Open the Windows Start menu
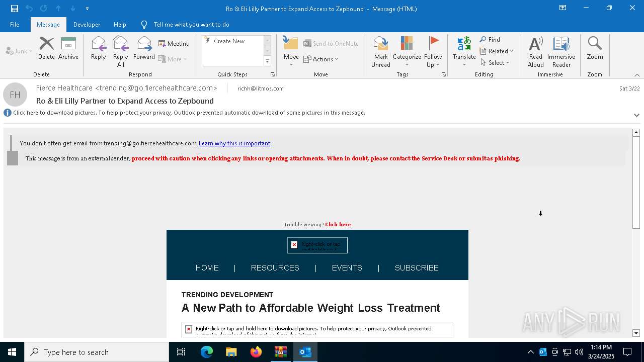Screen dimensions: 644x362 [x=12, y=352]
